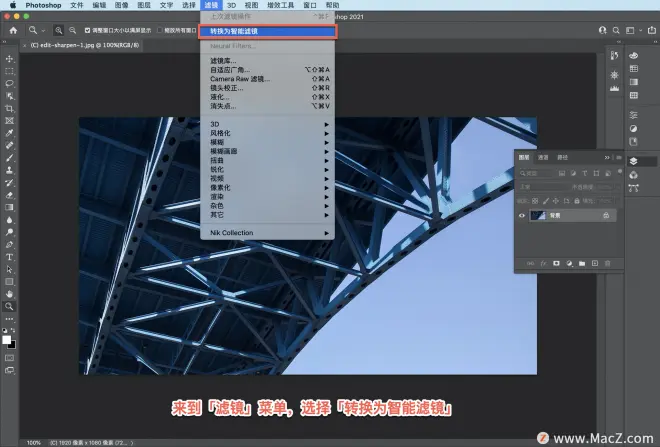This screenshot has height=447, width=660.
Task: Select the History Brush tool
Action: 9,183
